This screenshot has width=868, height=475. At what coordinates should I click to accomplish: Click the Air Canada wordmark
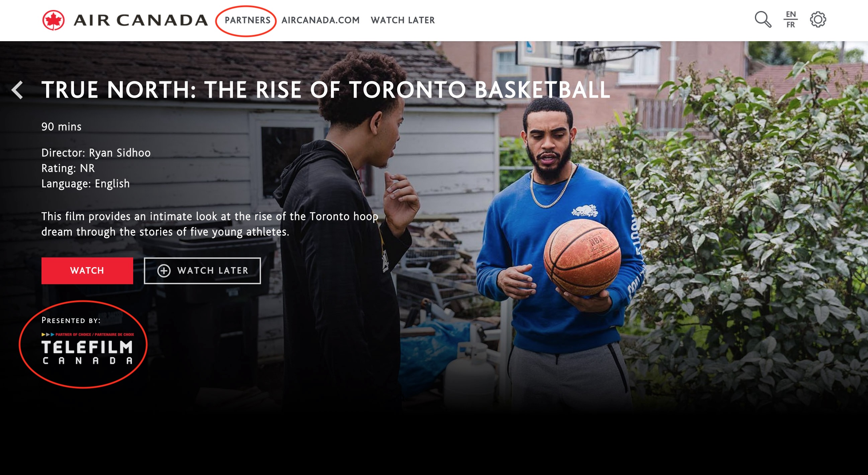tap(141, 20)
